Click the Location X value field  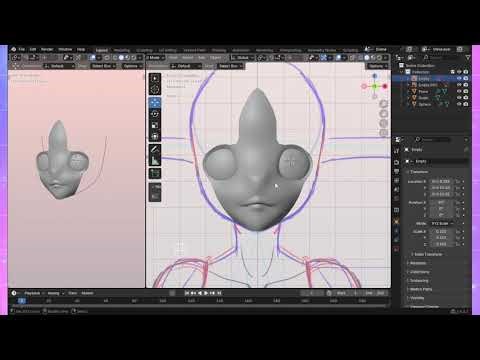coord(441,182)
